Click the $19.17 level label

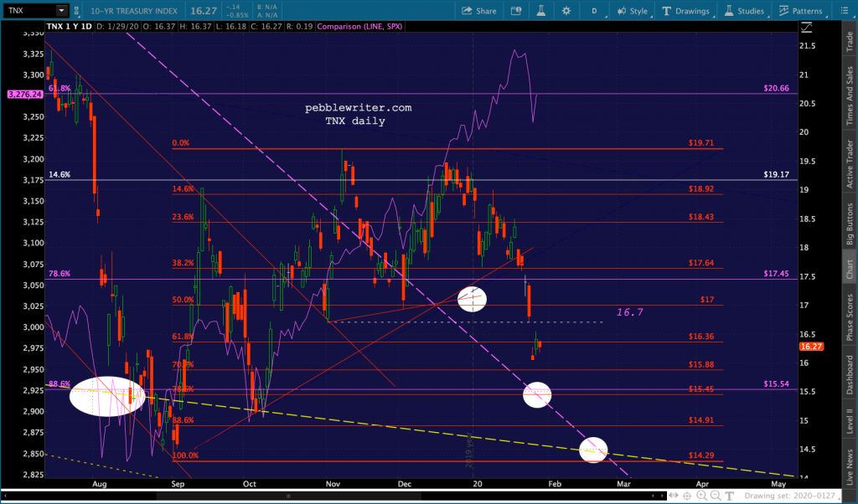pyautogui.click(x=777, y=174)
